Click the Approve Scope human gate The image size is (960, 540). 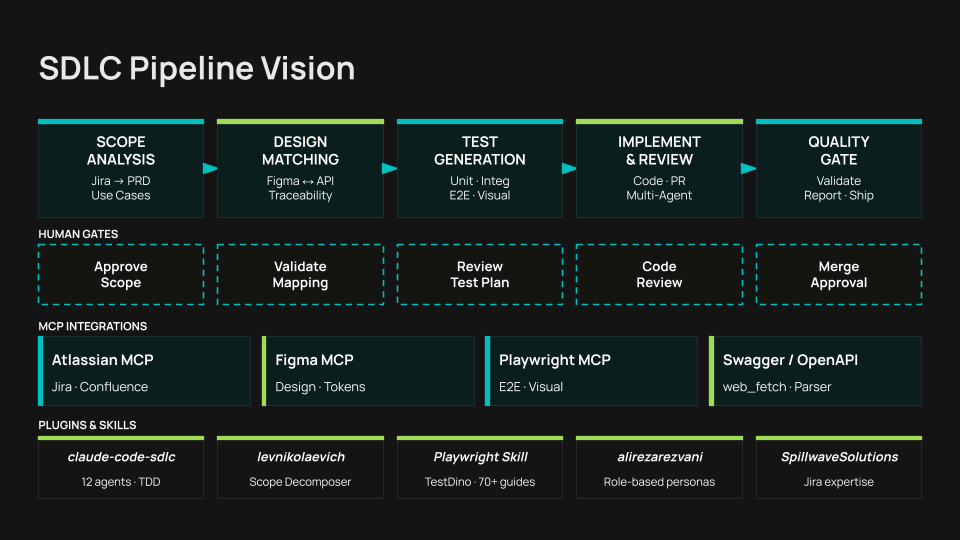click(120, 275)
